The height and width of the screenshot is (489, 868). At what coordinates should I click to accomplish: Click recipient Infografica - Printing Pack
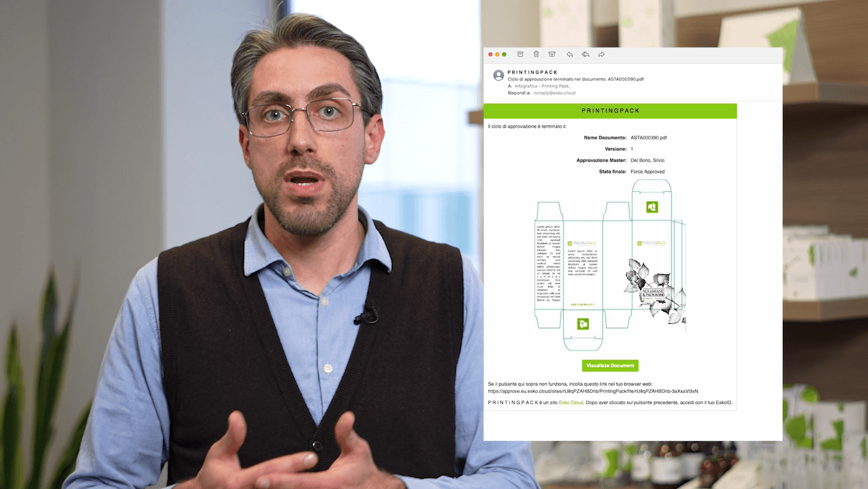(x=542, y=86)
